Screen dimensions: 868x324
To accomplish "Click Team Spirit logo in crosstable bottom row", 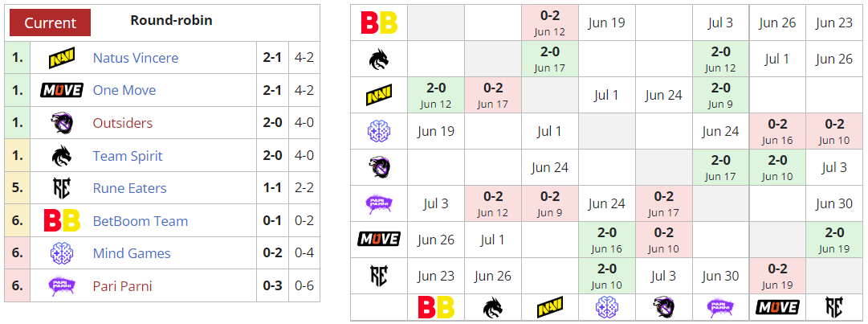I will (x=492, y=306).
